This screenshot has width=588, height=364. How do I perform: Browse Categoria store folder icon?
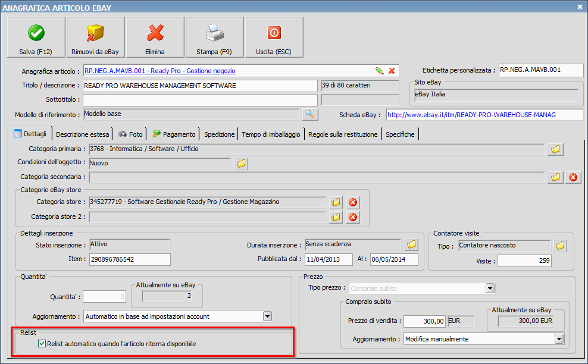[x=336, y=202]
